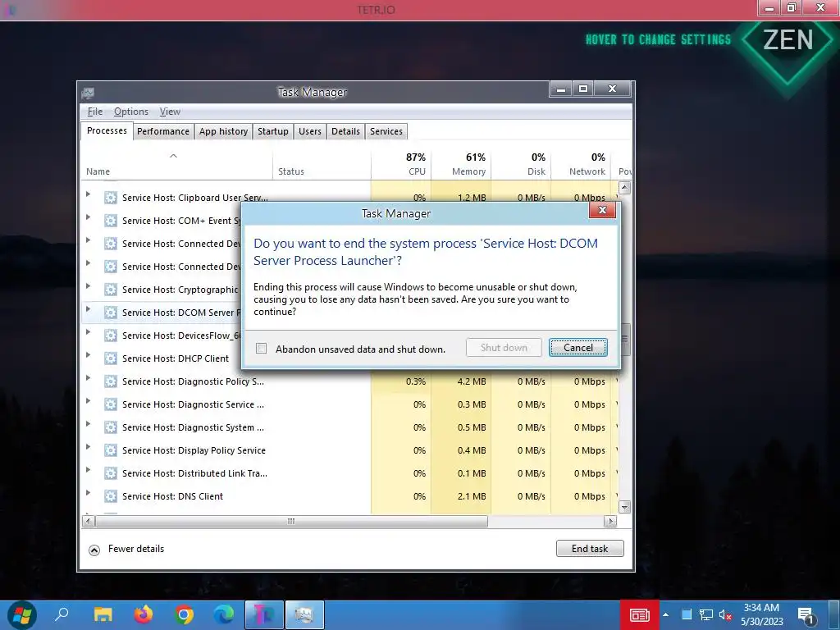Click the Shut down button
840x630 pixels.
coord(504,348)
